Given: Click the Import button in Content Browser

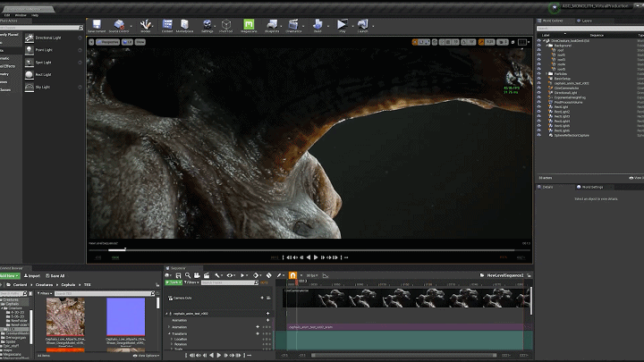Looking at the screenshot, I should [x=33, y=276].
